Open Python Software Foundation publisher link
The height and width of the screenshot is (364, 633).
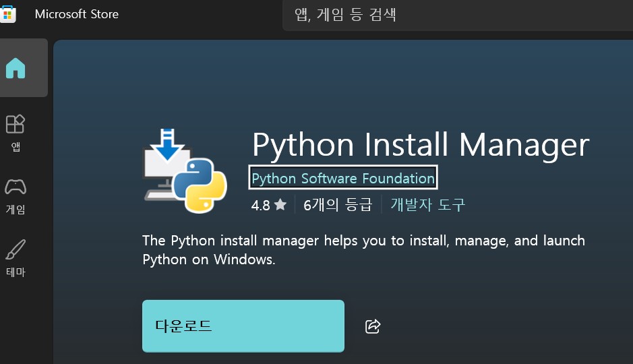coord(343,178)
